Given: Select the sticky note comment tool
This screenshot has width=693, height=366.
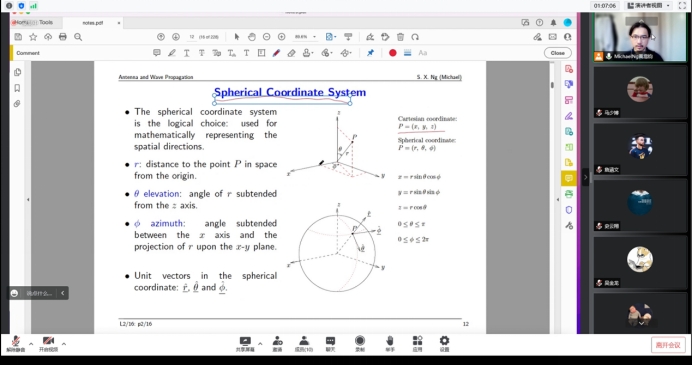Looking at the screenshot, I should (x=156, y=53).
